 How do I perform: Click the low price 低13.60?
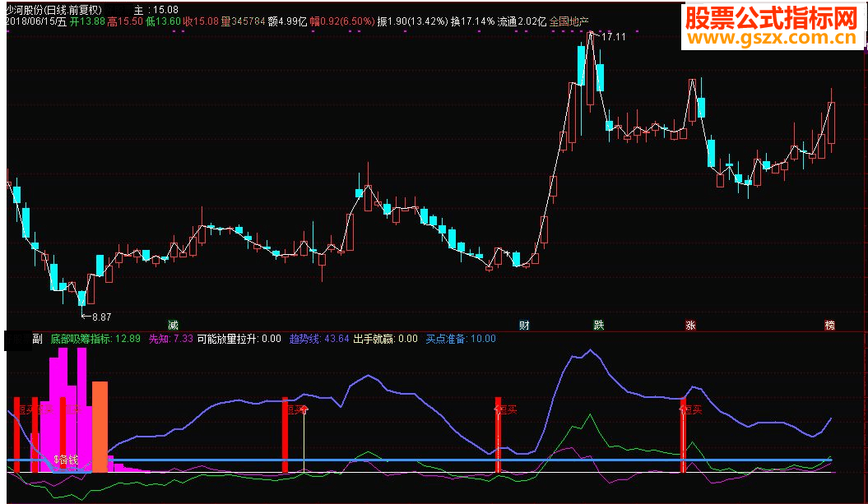pos(163,21)
